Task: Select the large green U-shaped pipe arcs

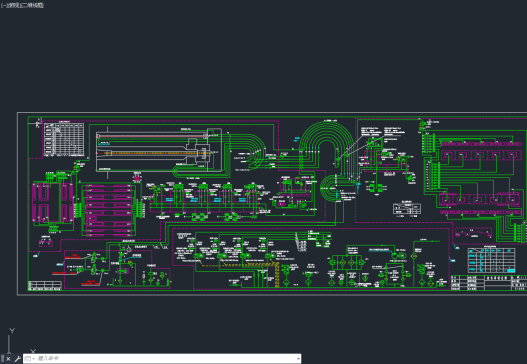Action: (x=327, y=144)
